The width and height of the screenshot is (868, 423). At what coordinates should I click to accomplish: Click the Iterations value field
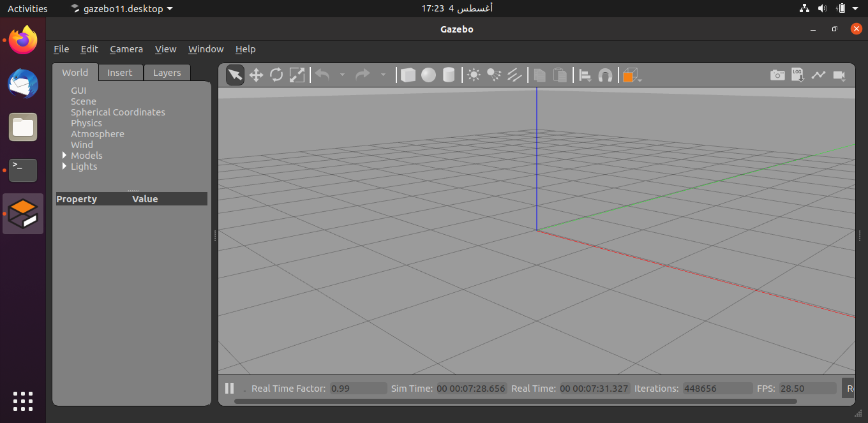click(717, 388)
